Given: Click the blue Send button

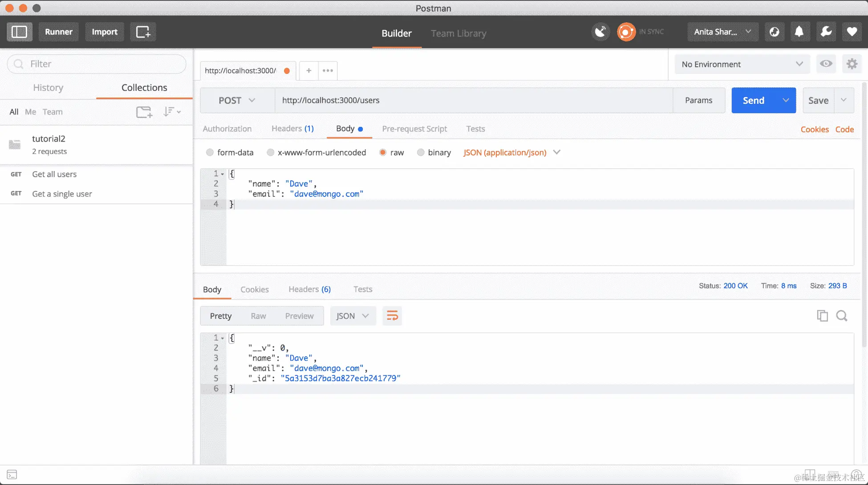Looking at the screenshot, I should click(754, 101).
